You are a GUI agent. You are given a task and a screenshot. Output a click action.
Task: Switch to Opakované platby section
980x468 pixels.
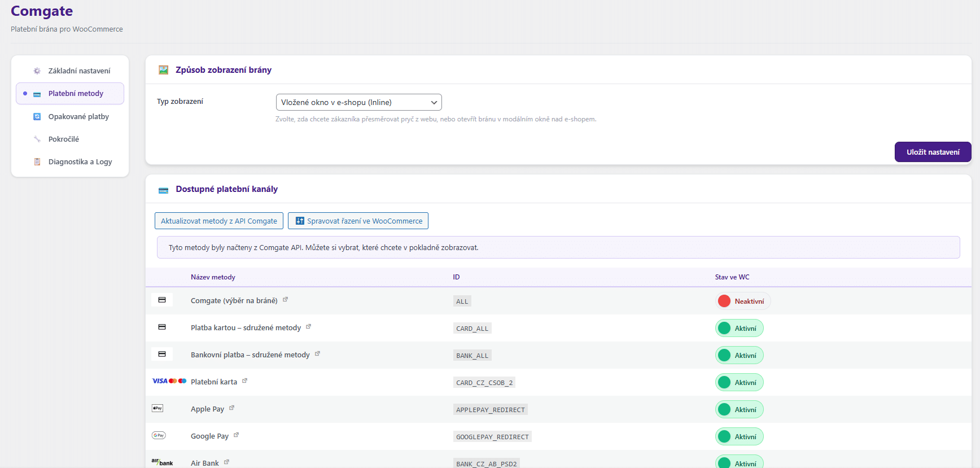point(78,117)
